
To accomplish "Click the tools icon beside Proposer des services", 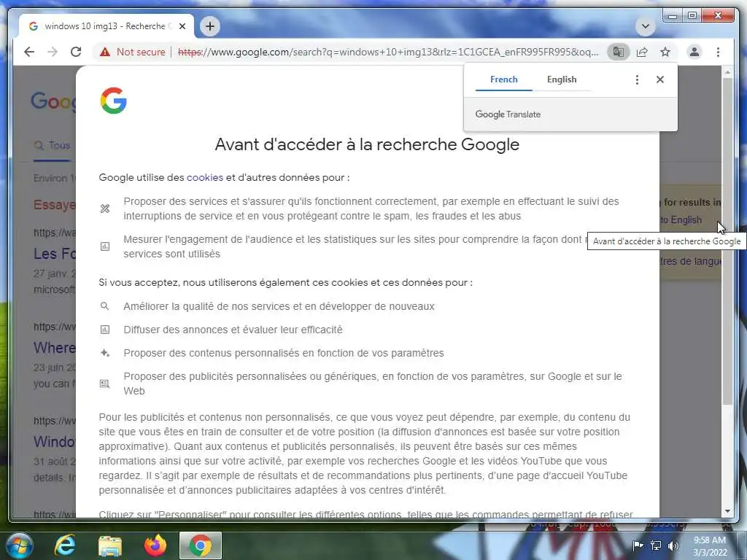I will coord(105,209).
